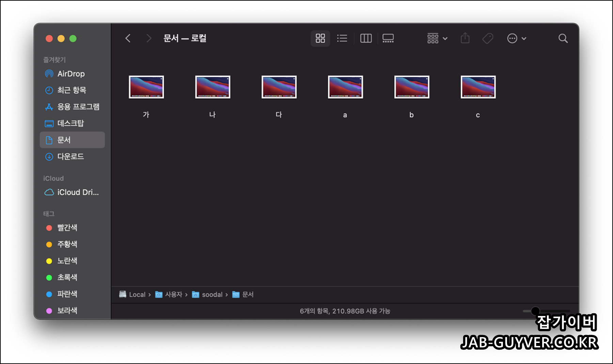
Task: Open AirDrop in the sidebar
Action: click(72, 74)
